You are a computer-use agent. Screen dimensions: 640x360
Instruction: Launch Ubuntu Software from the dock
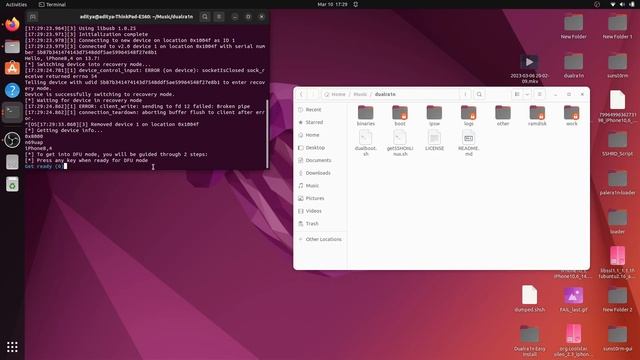(x=12, y=68)
